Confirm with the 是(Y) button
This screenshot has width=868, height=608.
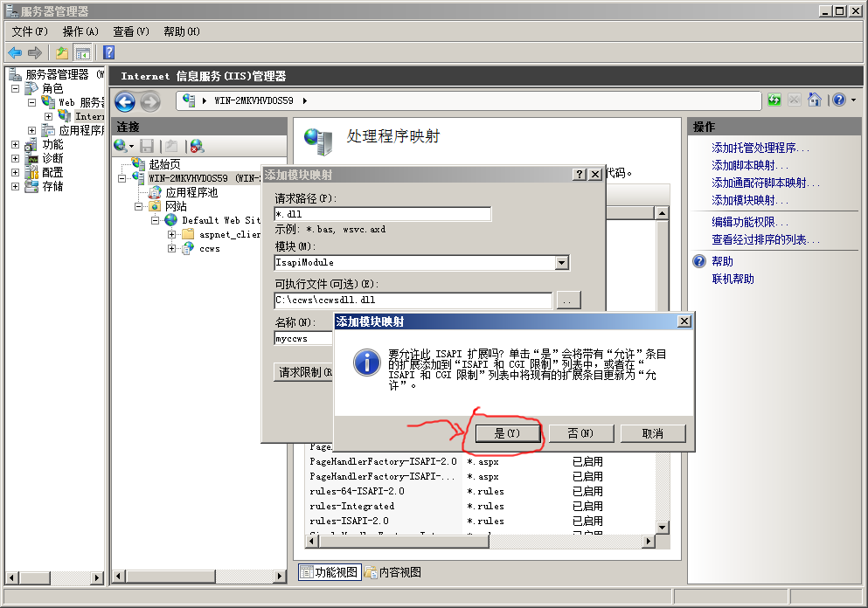coord(507,433)
